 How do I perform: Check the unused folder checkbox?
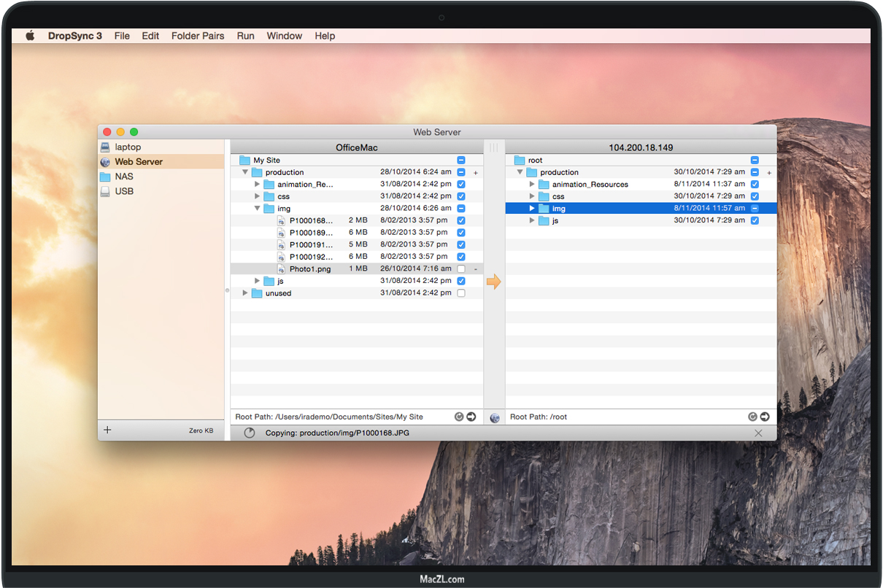[x=461, y=293]
